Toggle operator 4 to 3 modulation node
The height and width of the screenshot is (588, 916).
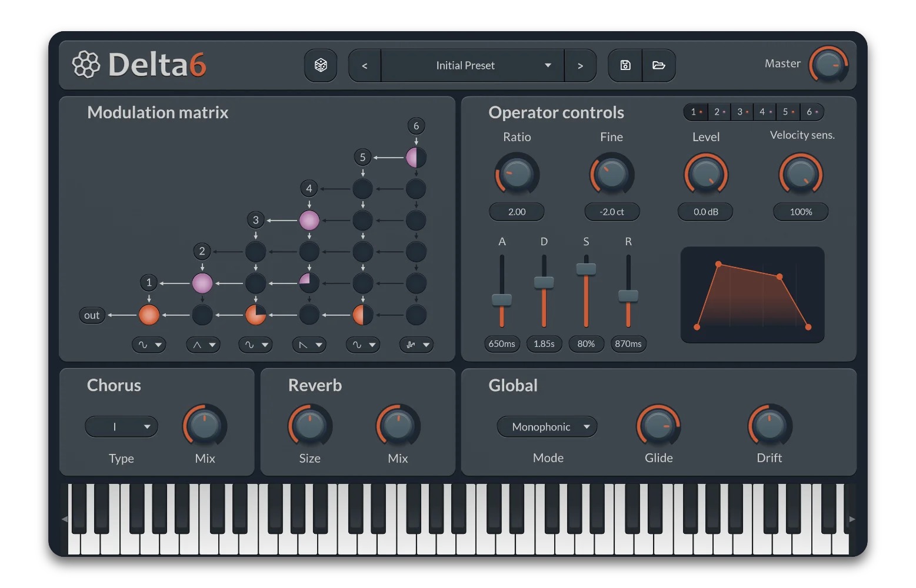point(309,220)
